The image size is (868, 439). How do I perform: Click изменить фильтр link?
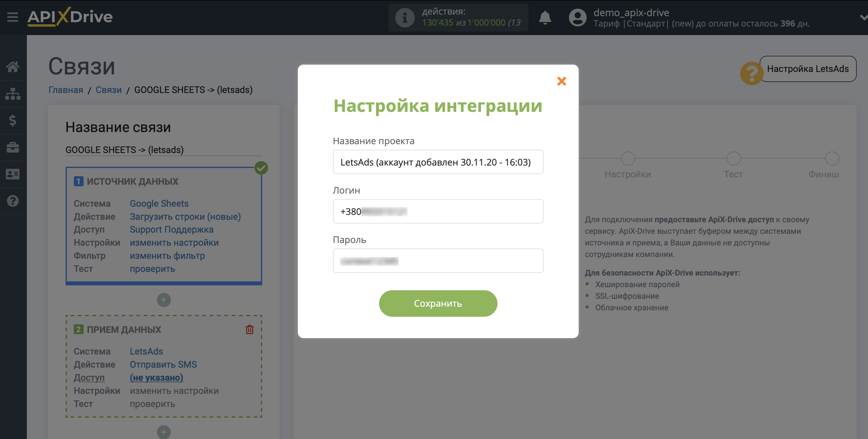point(168,255)
